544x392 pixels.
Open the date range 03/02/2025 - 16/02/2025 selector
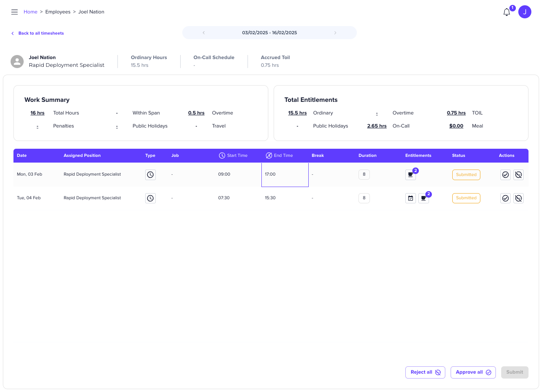pyautogui.click(x=269, y=33)
